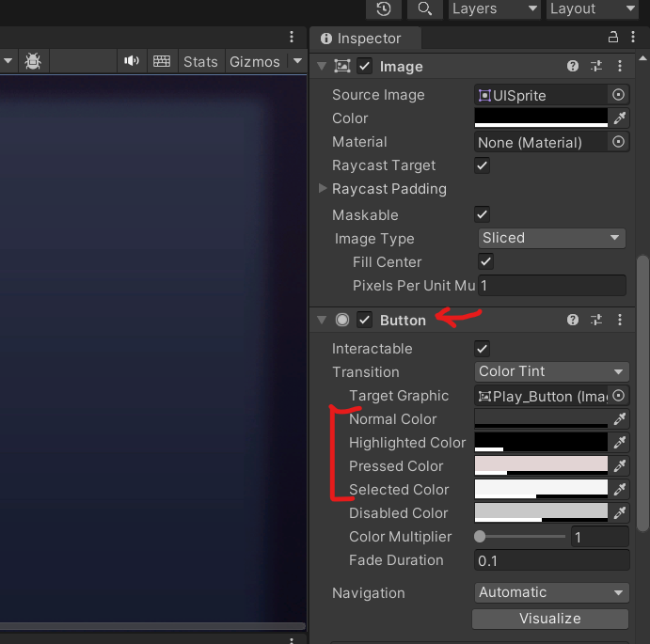Click the Inspector vertical scrollbar

(642, 393)
